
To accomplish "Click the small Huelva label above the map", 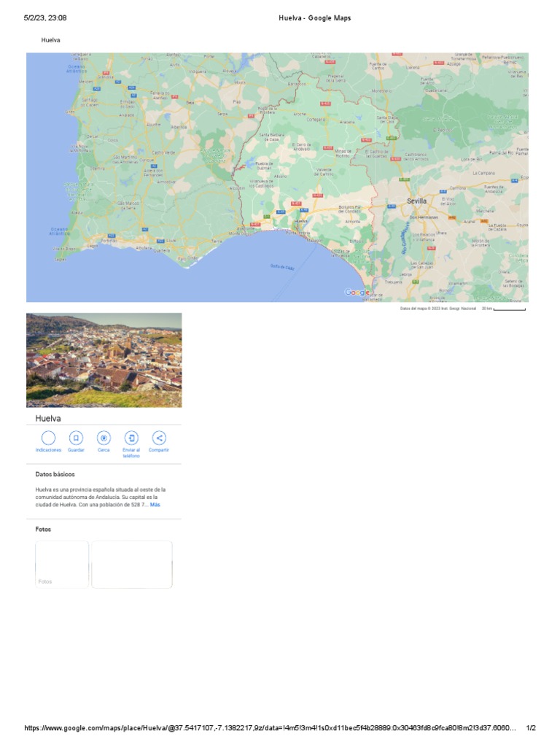I will [50, 40].
